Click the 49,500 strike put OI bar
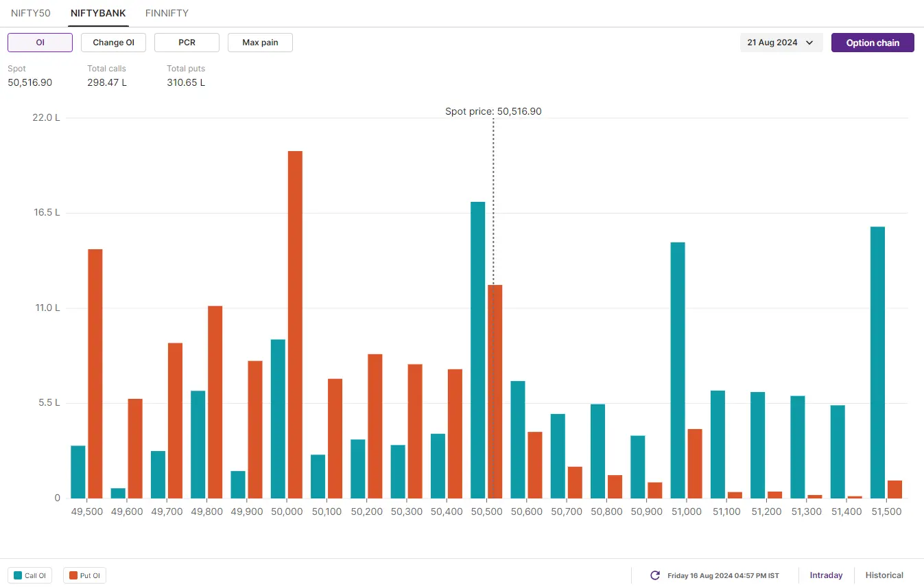The width and height of the screenshot is (924, 587). [95, 373]
